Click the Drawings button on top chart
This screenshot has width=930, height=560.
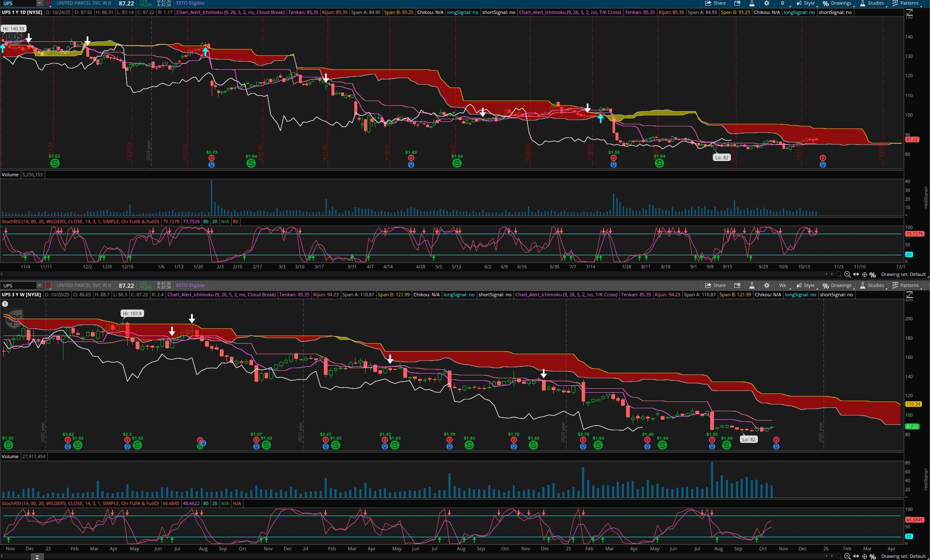837,3
